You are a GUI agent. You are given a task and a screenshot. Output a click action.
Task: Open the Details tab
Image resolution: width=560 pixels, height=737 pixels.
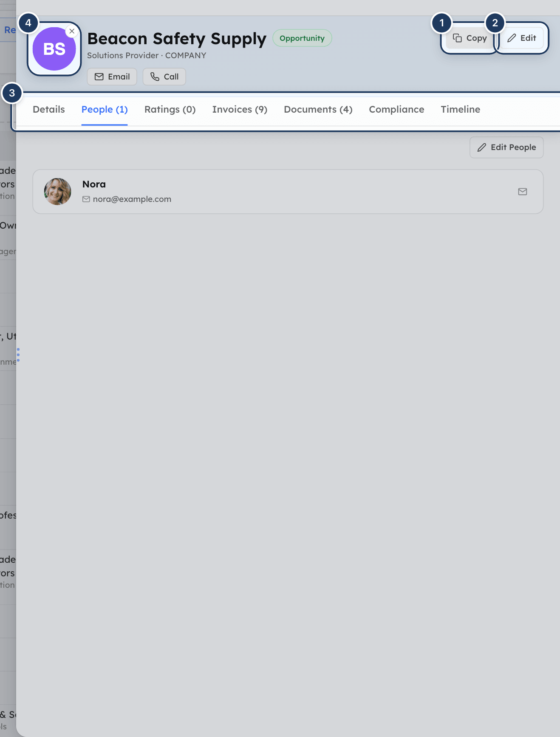coord(49,110)
